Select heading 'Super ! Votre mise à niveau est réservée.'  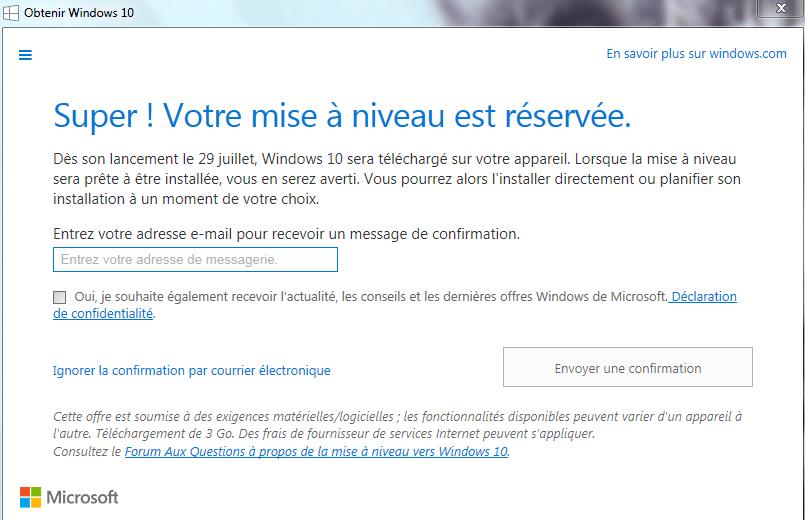342,115
